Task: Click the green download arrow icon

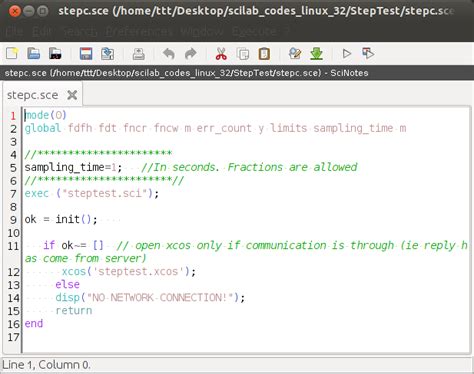Action: (x=316, y=53)
